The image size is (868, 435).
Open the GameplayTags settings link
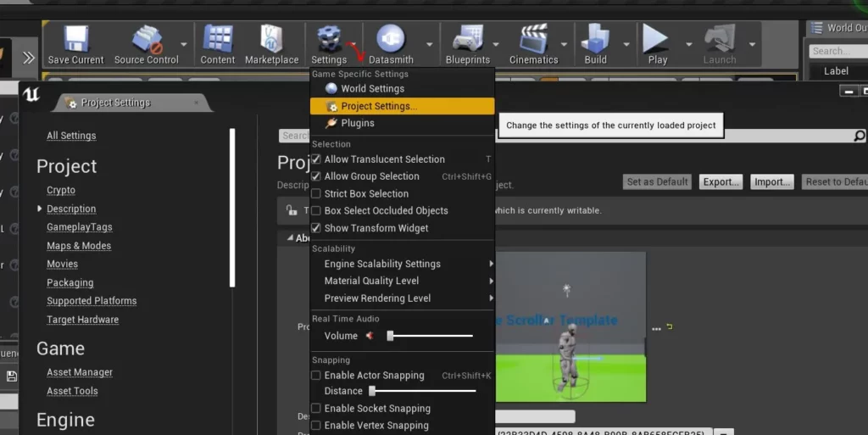tap(79, 227)
